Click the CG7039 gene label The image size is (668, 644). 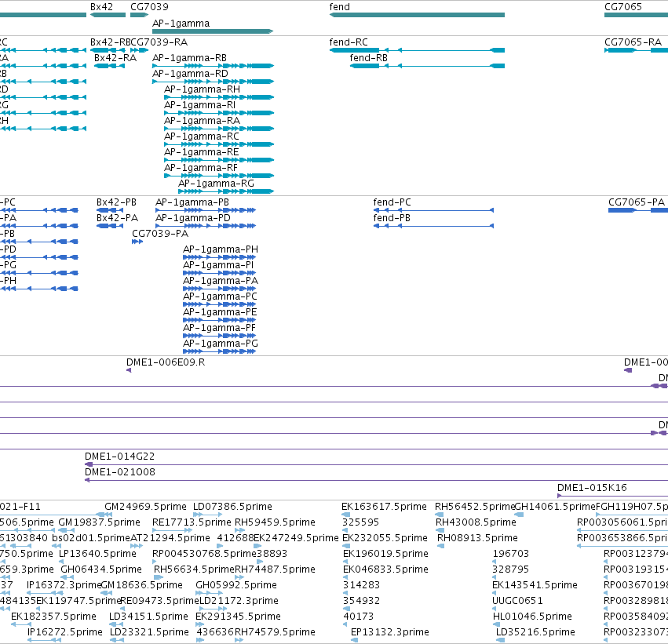pos(149,7)
